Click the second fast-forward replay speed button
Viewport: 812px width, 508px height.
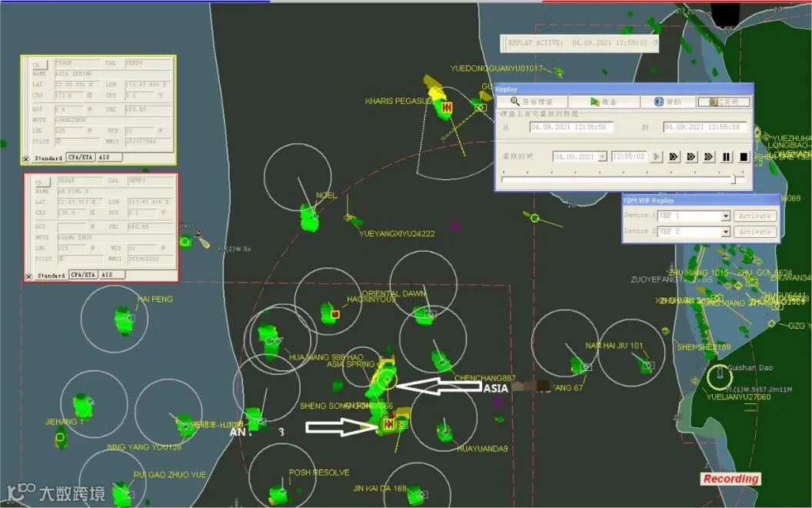[x=691, y=156]
